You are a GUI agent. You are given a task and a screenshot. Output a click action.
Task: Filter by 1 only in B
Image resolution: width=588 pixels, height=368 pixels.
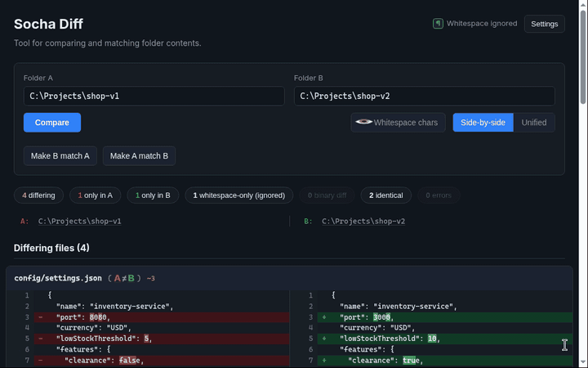point(153,195)
